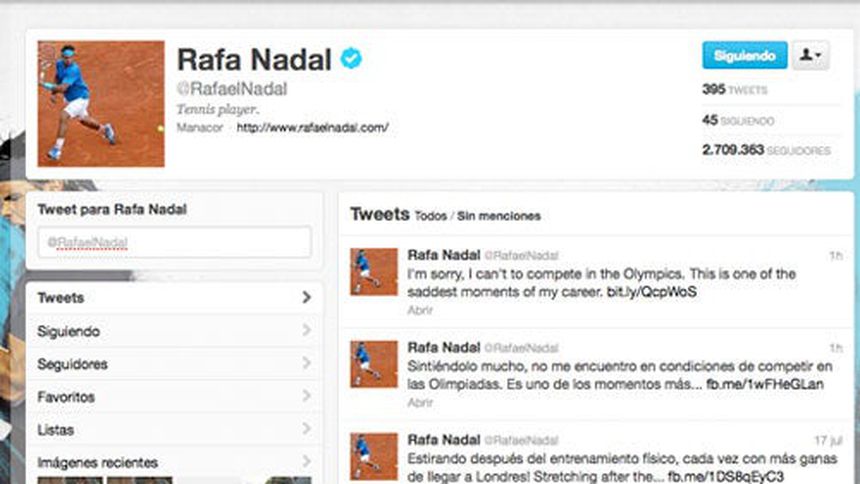The image size is (860, 484).
Task: Open Rafa Nadal's large profile photo
Action: coord(101,104)
